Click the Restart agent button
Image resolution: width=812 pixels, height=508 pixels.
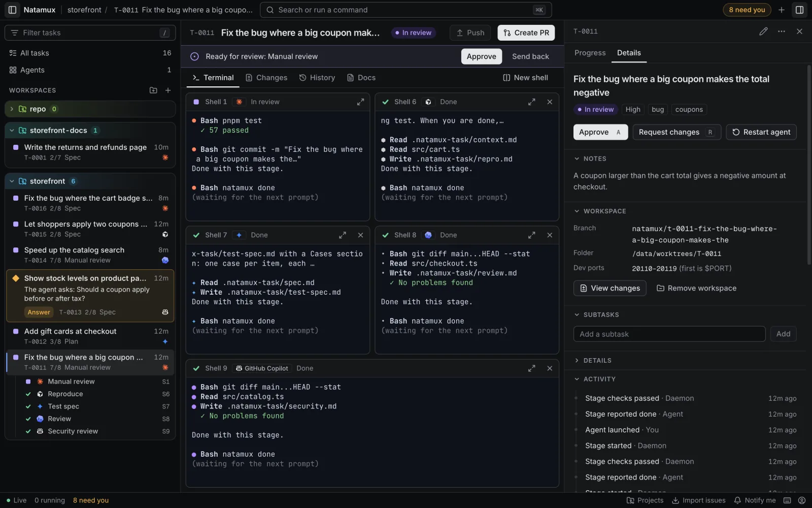(x=761, y=132)
